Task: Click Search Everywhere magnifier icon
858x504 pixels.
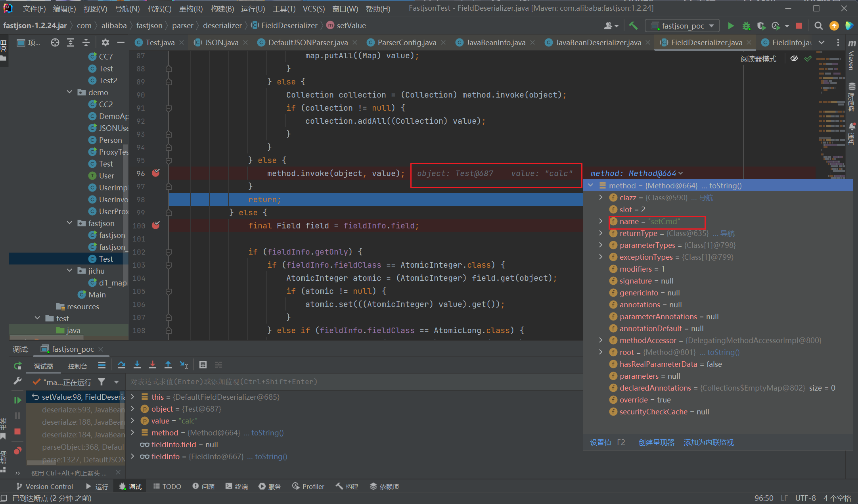Action: (x=818, y=26)
